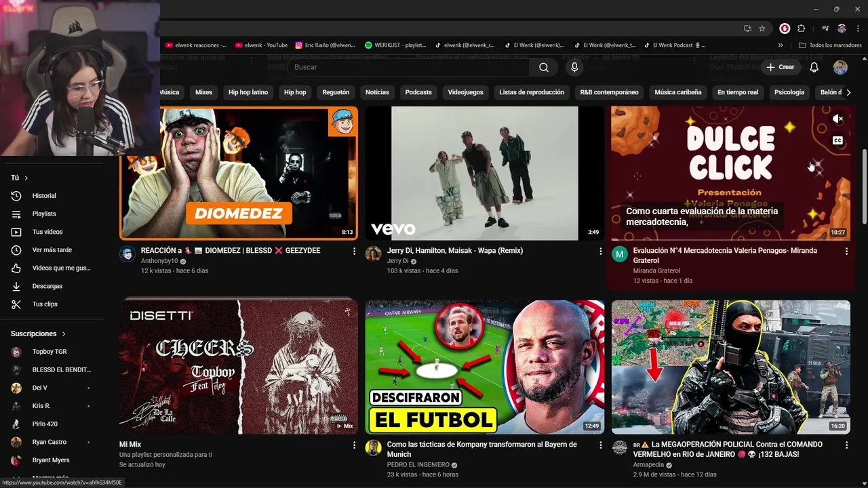Start voice search with the microphone
The height and width of the screenshot is (488, 868).
click(574, 67)
